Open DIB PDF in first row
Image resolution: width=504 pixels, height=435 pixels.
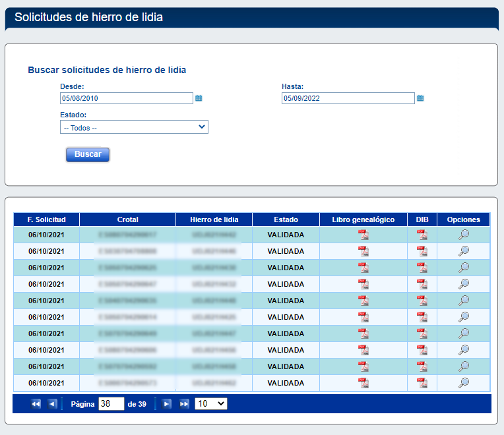pos(422,235)
